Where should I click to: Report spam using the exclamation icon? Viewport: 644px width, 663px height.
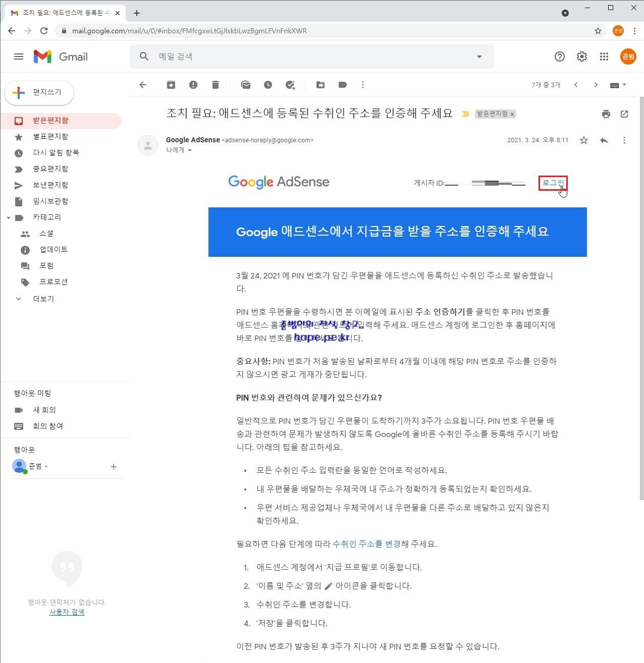tap(193, 85)
